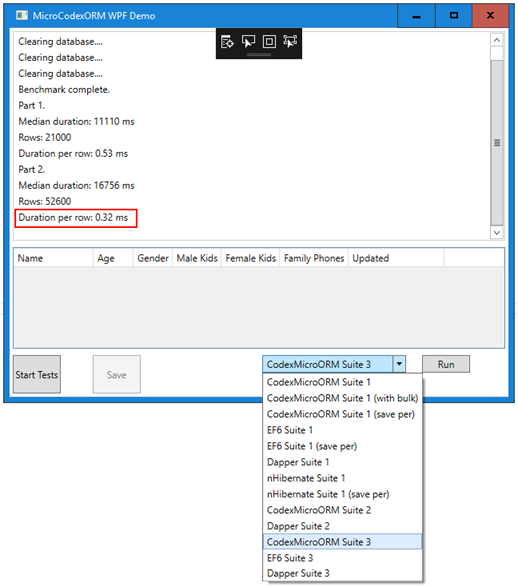518x587 pixels.
Task: Click the log scrollbar up arrow
Action: [497, 40]
